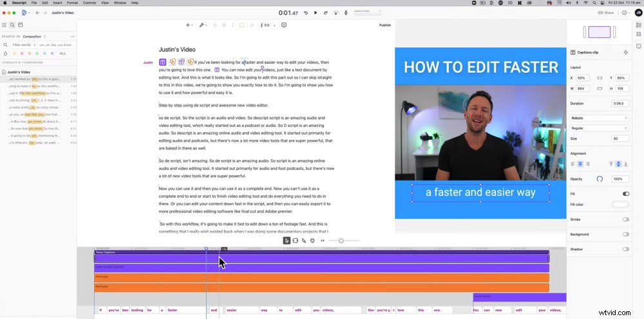Screen dimensions: 644x319
Task: Start recording with the microphone icon
Action: pyautogui.click(x=346, y=13)
